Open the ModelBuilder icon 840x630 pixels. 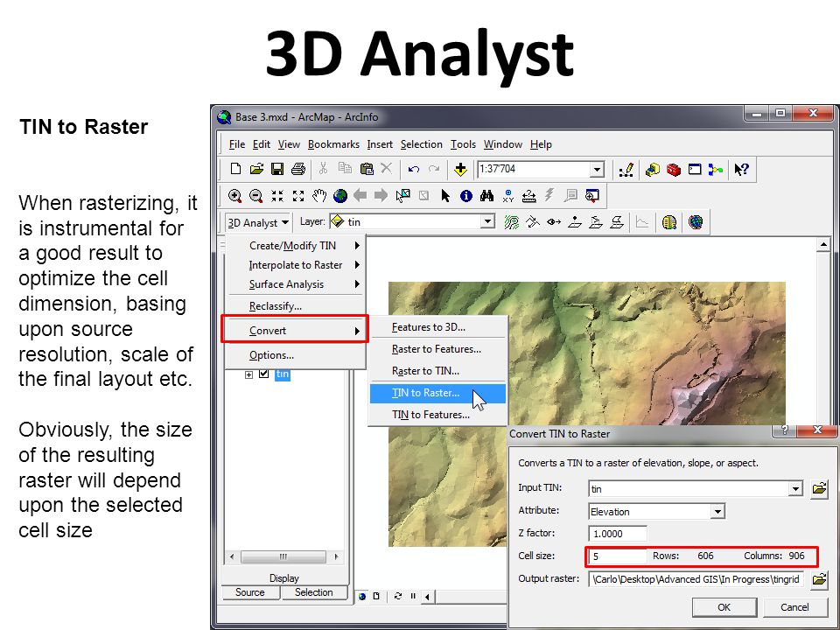pyautogui.click(x=716, y=170)
